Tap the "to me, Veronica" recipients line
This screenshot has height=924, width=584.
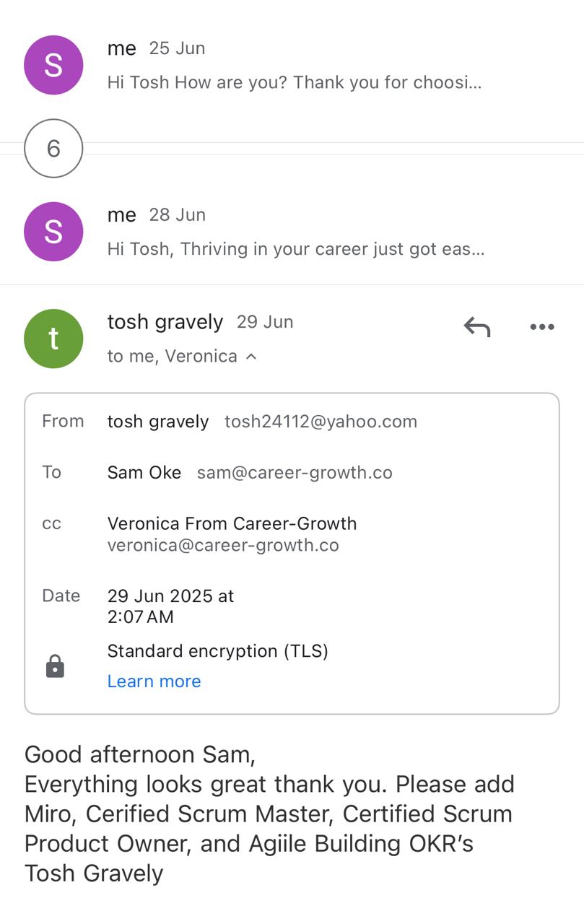coord(172,357)
